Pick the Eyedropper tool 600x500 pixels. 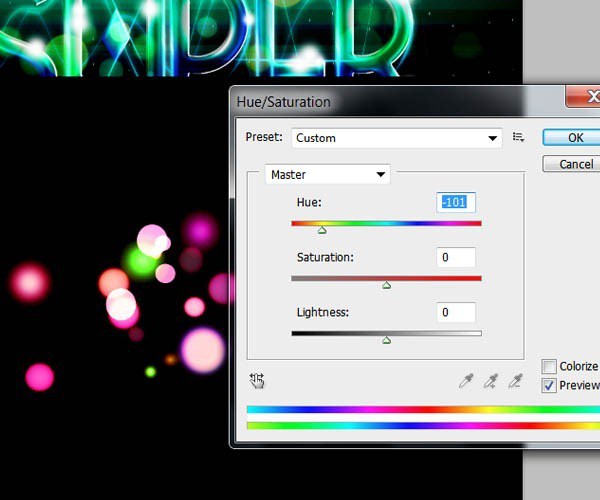(465, 380)
